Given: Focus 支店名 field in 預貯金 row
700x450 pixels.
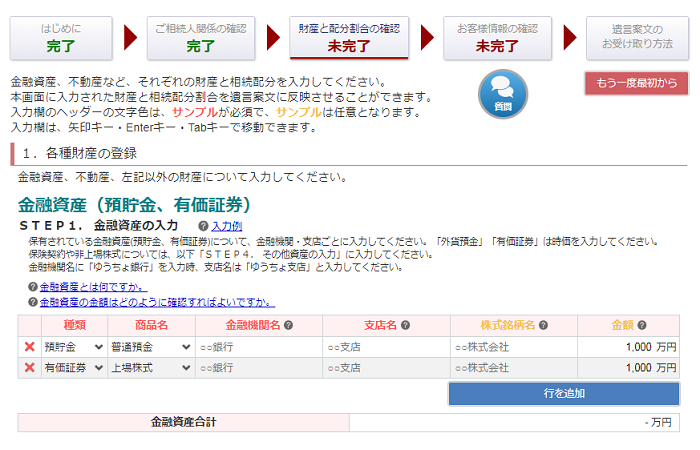Looking at the screenshot, I should pos(387,347).
